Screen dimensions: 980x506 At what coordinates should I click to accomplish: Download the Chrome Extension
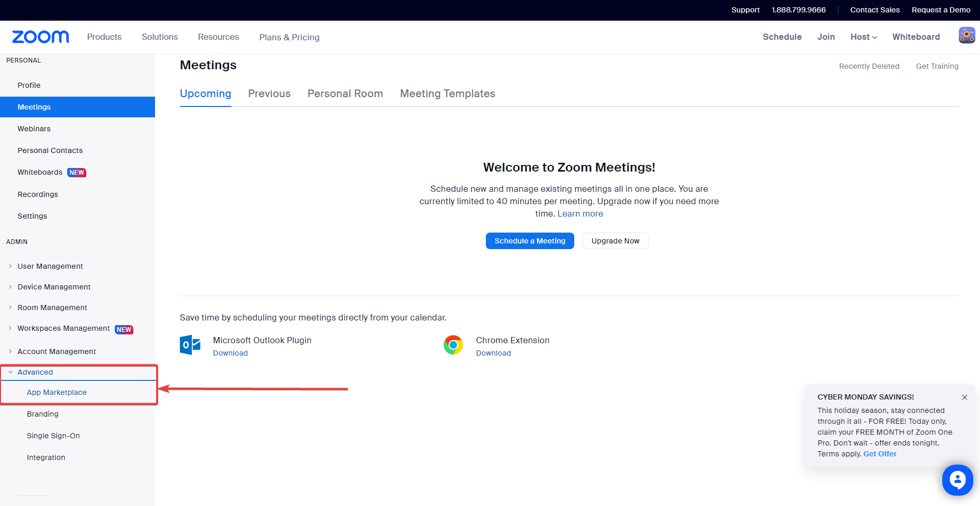point(494,353)
